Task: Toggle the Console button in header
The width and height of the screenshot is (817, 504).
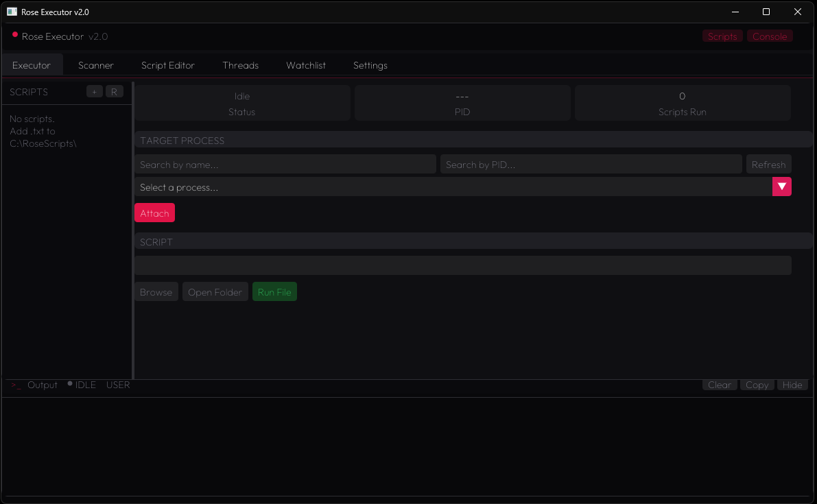Action: [x=770, y=36]
